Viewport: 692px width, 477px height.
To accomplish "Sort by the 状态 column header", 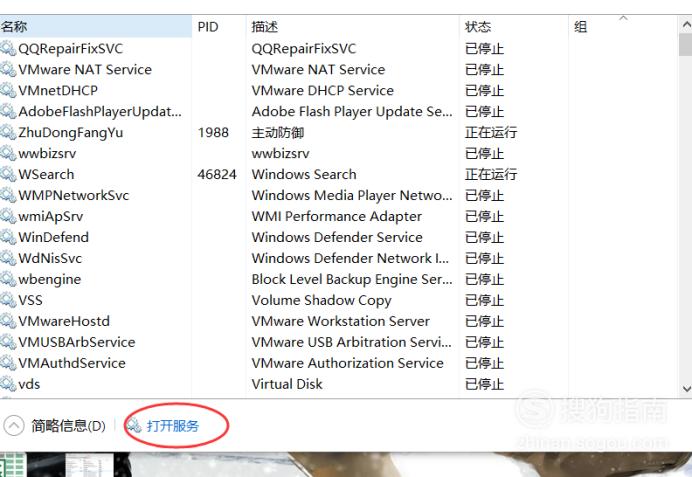I will tap(514, 26).
